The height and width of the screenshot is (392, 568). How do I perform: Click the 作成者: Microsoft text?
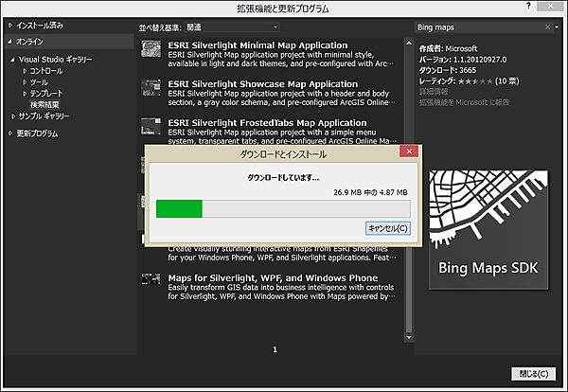pos(448,48)
